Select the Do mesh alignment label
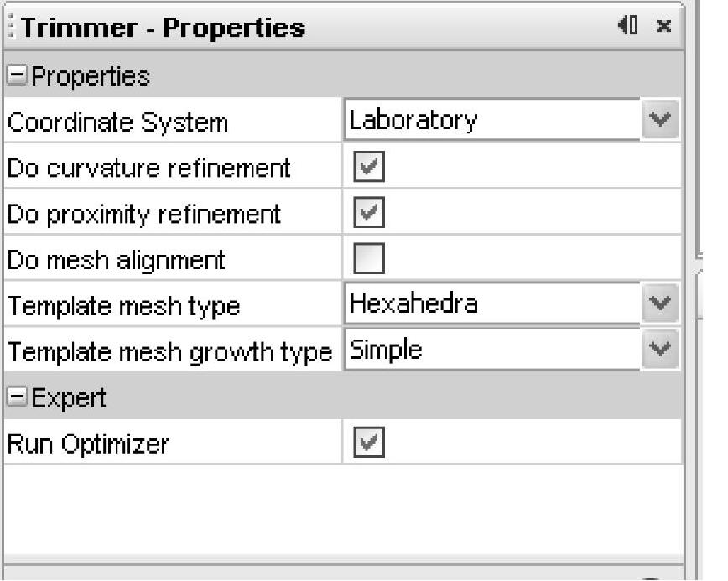 click(116, 260)
